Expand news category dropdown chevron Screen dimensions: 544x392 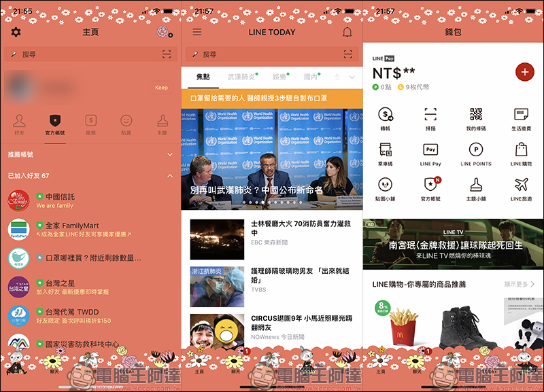[x=352, y=77]
